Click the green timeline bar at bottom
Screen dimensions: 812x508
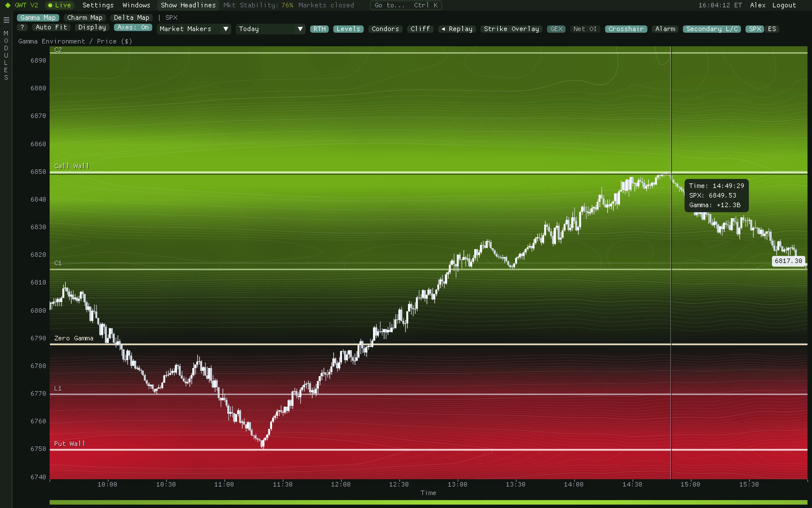[428, 502]
